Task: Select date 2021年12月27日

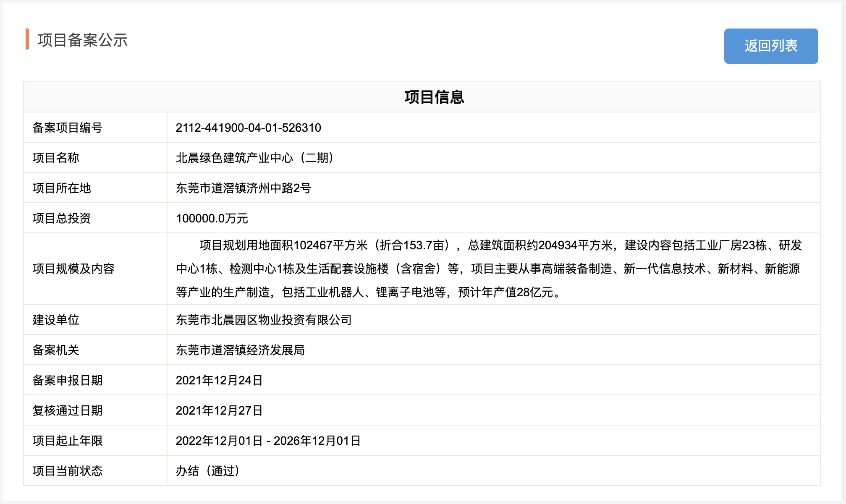Action: click(x=219, y=410)
